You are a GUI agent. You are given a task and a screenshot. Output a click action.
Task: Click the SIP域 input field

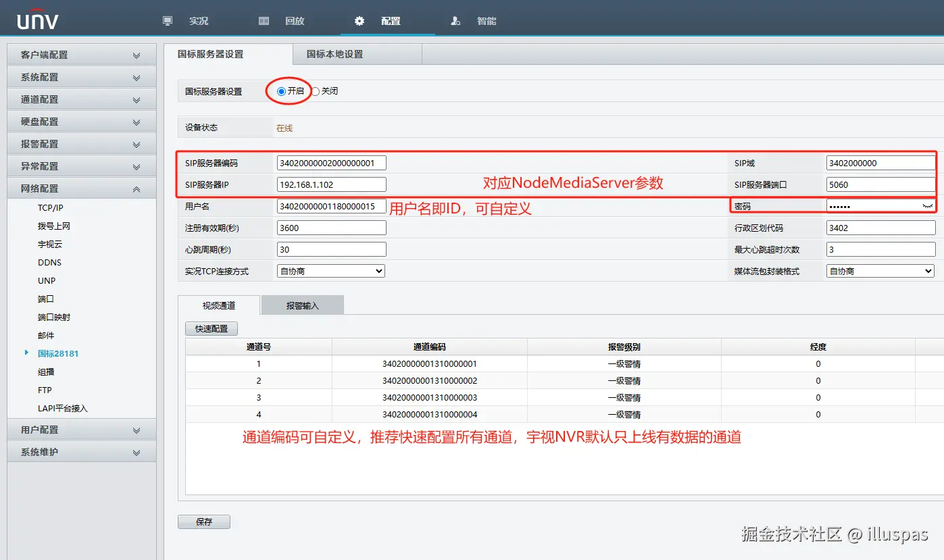(x=881, y=163)
